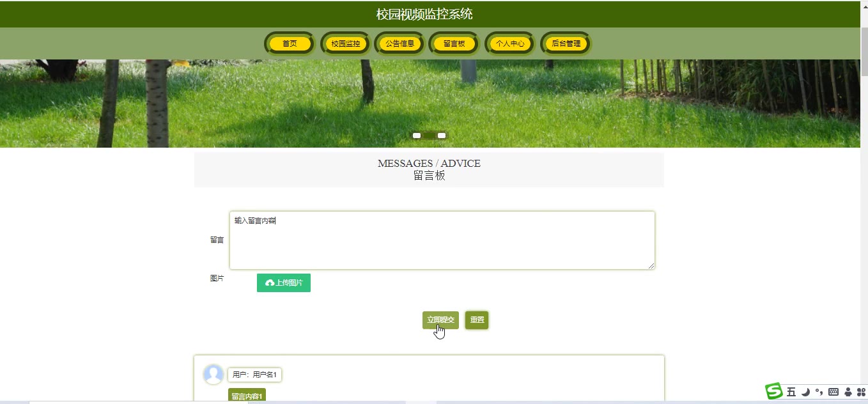This screenshot has height=404, width=868.
Task: Click the 上传图片 upload image button
Action: tap(284, 283)
